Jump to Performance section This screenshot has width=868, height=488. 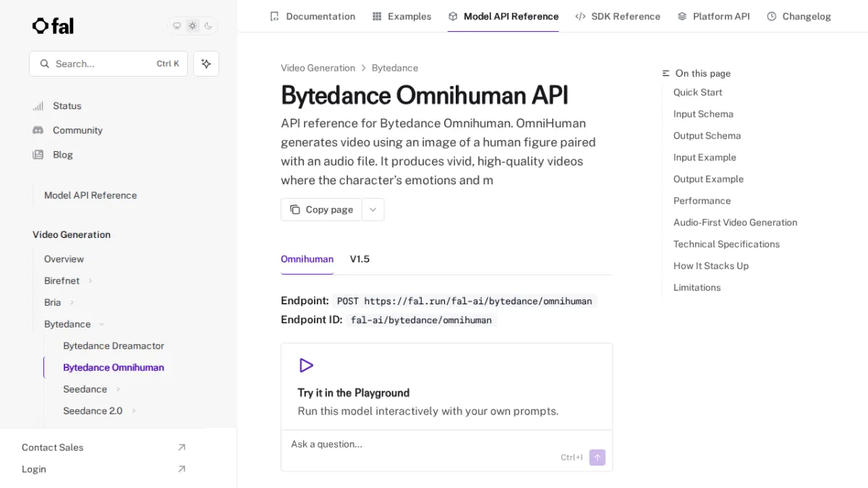702,201
